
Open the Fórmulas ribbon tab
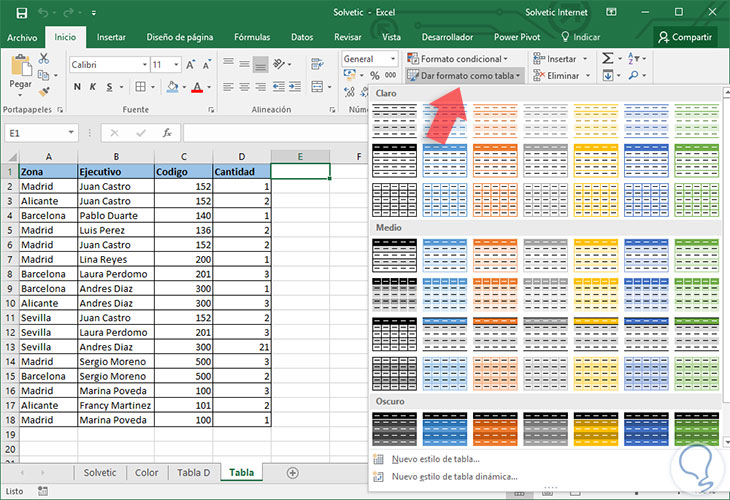point(251,37)
